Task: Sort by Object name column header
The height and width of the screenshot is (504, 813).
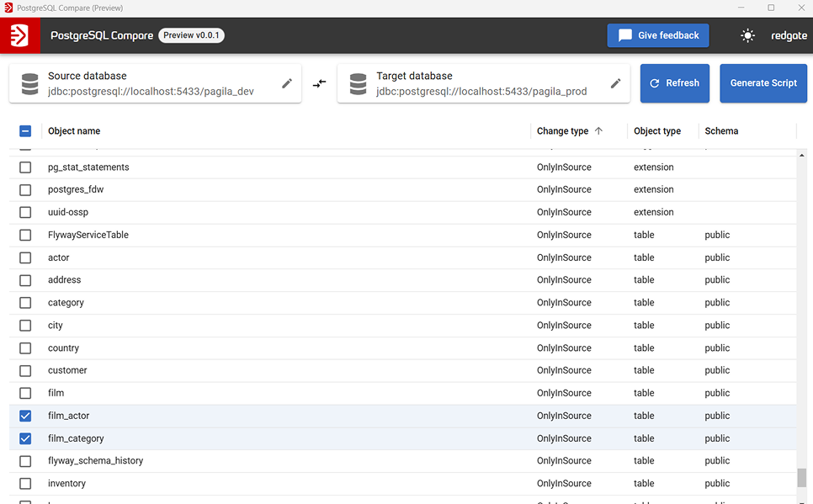Action: pyautogui.click(x=74, y=131)
